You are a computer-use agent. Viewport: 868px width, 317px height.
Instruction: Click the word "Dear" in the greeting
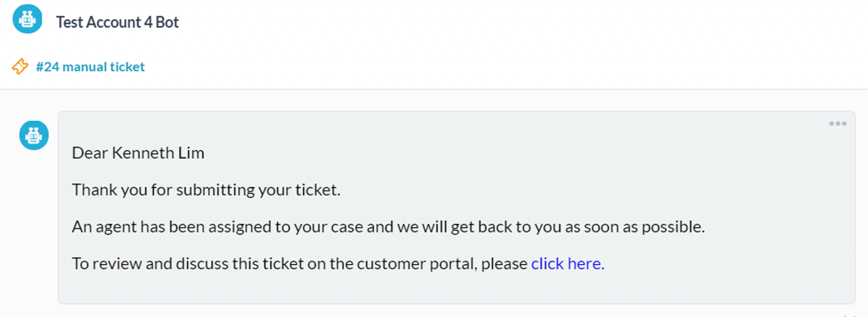90,153
